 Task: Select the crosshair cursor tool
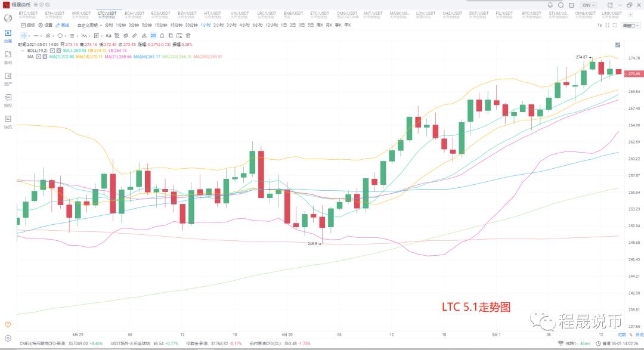click(x=24, y=35)
